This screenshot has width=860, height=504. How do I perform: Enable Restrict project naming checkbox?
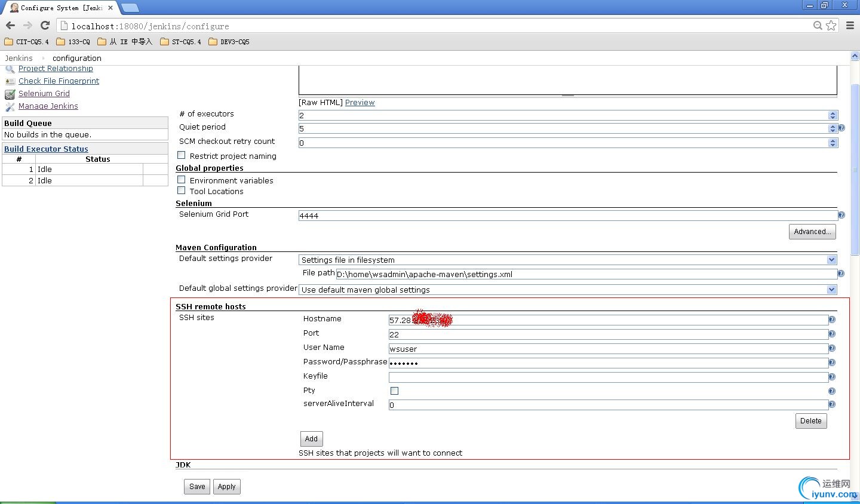coord(182,155)
